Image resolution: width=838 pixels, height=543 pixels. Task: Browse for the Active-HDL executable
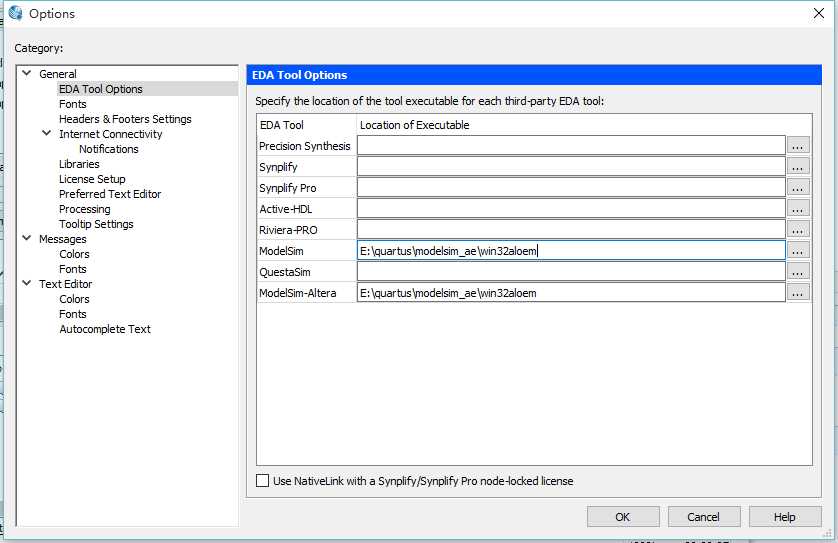pyautogui.click(x=797, y=209)
